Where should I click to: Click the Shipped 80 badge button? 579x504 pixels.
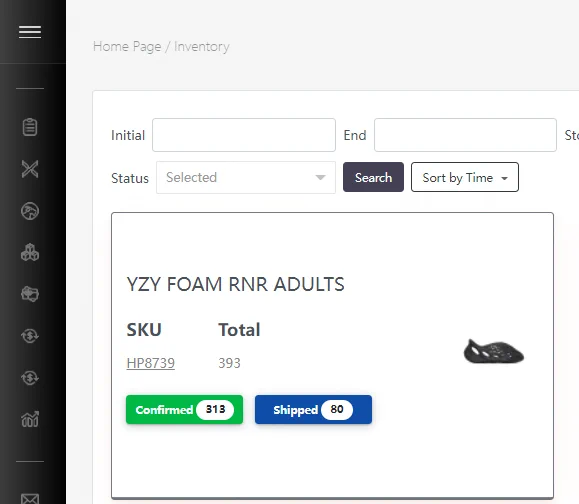click(314, 409)
